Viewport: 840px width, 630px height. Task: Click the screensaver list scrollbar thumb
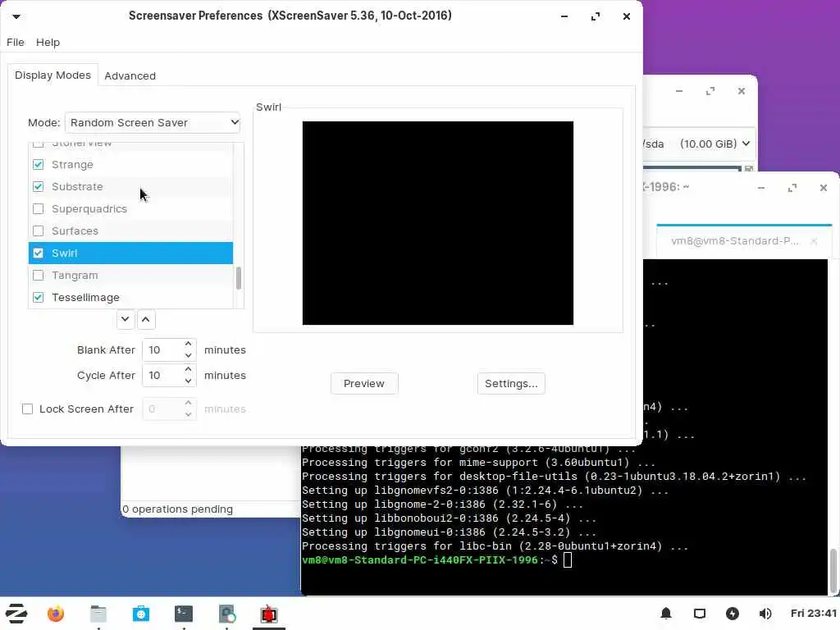239,278
